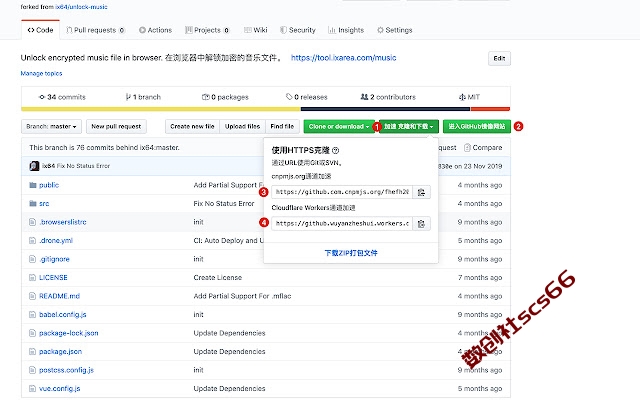
Task: Click the Find file button
Action: point(282,127)
